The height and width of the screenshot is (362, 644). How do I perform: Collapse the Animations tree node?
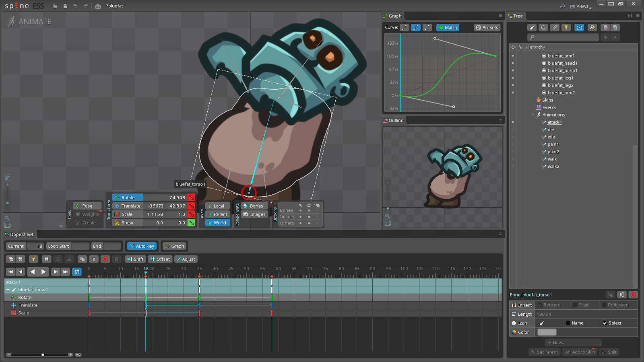pyautogui.click(x=533, y=115)
